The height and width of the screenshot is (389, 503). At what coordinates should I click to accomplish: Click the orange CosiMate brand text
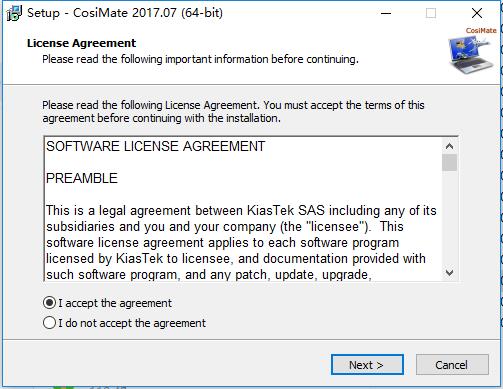coord(481,30)
